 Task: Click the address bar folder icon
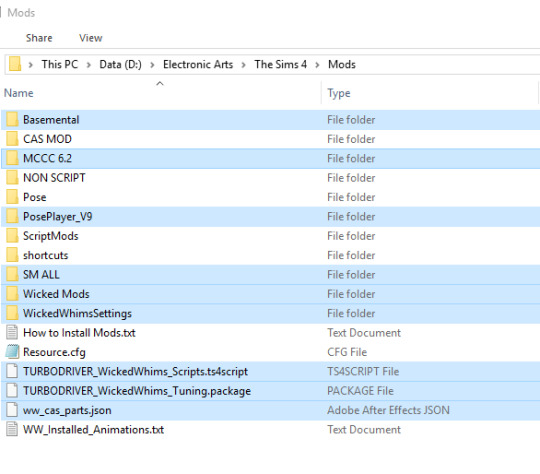pos(15,64)
